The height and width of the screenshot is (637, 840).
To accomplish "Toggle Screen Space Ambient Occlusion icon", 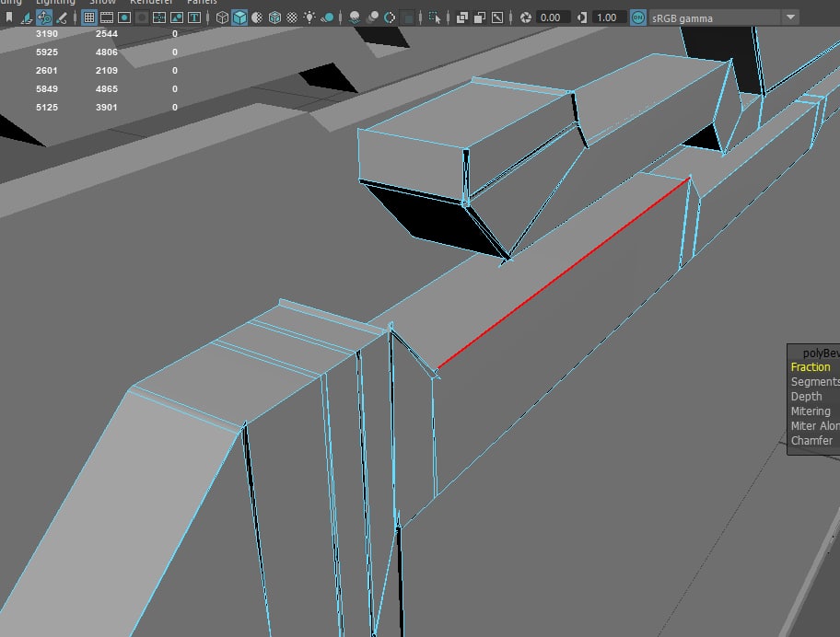I will [355, 17].
